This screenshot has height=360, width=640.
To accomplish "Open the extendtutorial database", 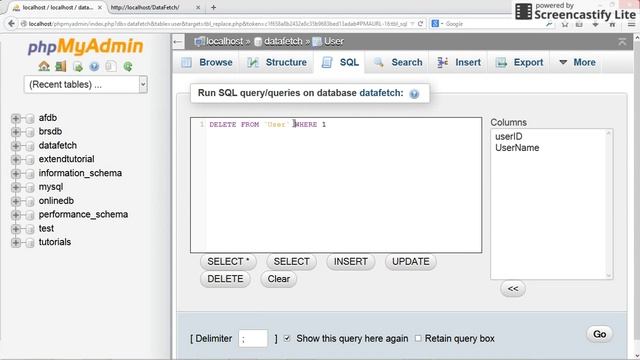I will click(x=66, y=159).
